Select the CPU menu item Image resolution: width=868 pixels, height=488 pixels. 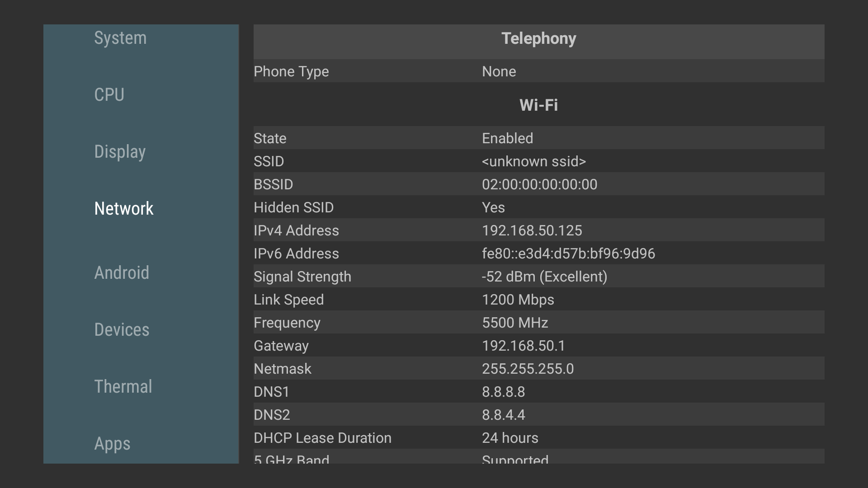pyautogui.click(x=109, y=95)
